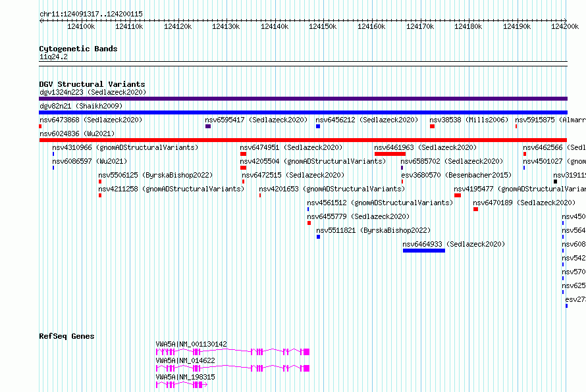Click the chr11:124091317..124200115 region label
586x392 pixels.
[91, 14]
